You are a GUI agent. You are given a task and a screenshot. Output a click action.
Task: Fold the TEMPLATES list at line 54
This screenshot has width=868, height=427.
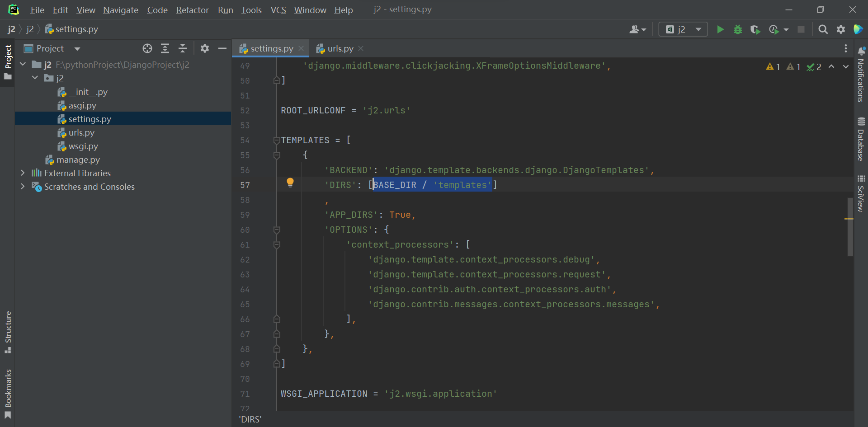277,141
